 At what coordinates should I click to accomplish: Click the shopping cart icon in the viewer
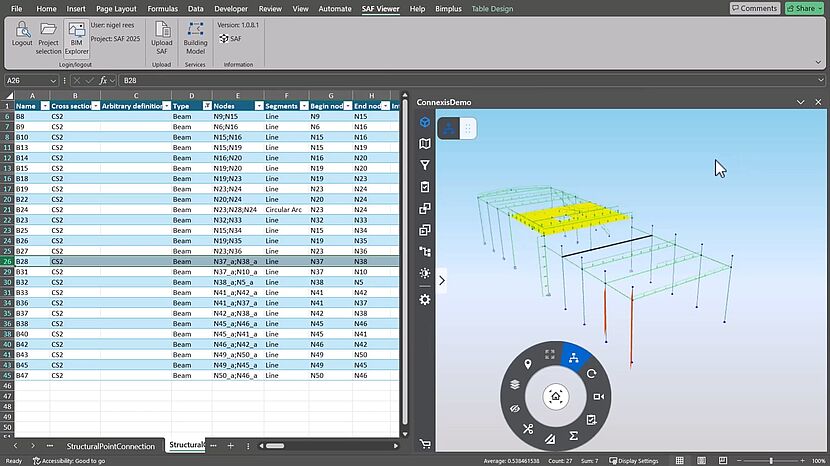point(425,444)
